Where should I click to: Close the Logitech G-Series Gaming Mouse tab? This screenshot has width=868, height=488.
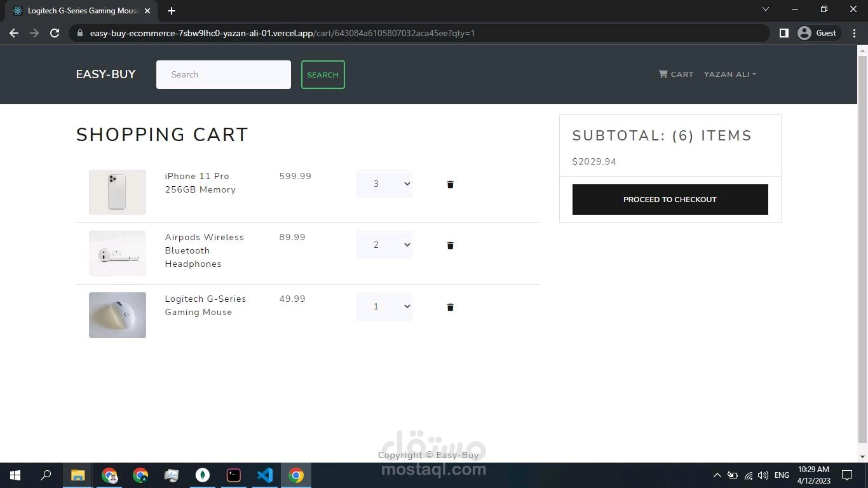[147, 11]
